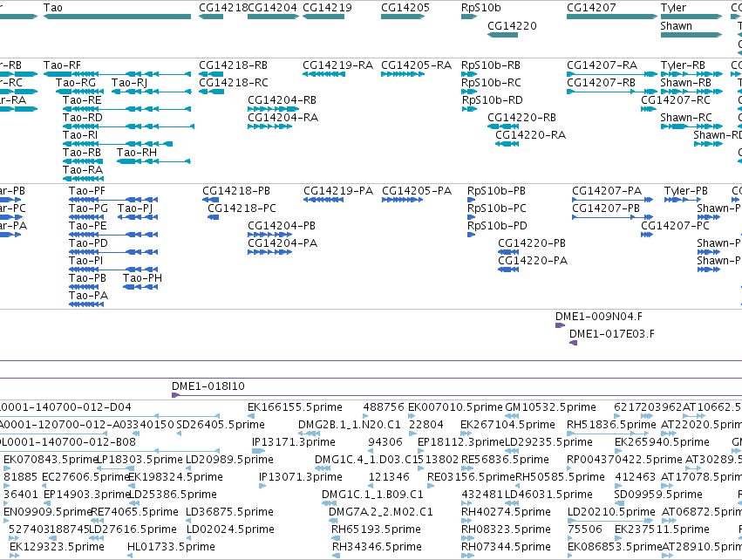Select transcript Tao-RF
Screen dimensions: 742x560
[x=117, y=74]
